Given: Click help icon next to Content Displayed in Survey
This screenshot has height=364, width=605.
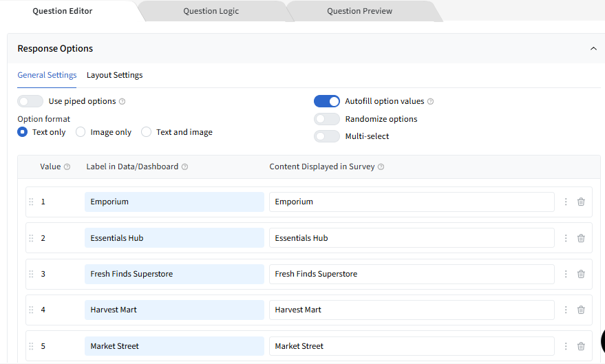Looking at the screenshot, I should coord(381,167).
